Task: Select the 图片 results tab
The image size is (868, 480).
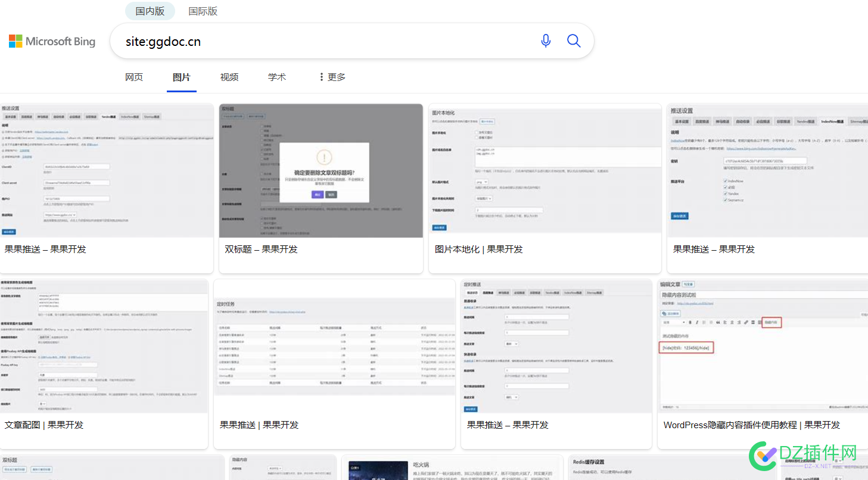Action: 182,77
